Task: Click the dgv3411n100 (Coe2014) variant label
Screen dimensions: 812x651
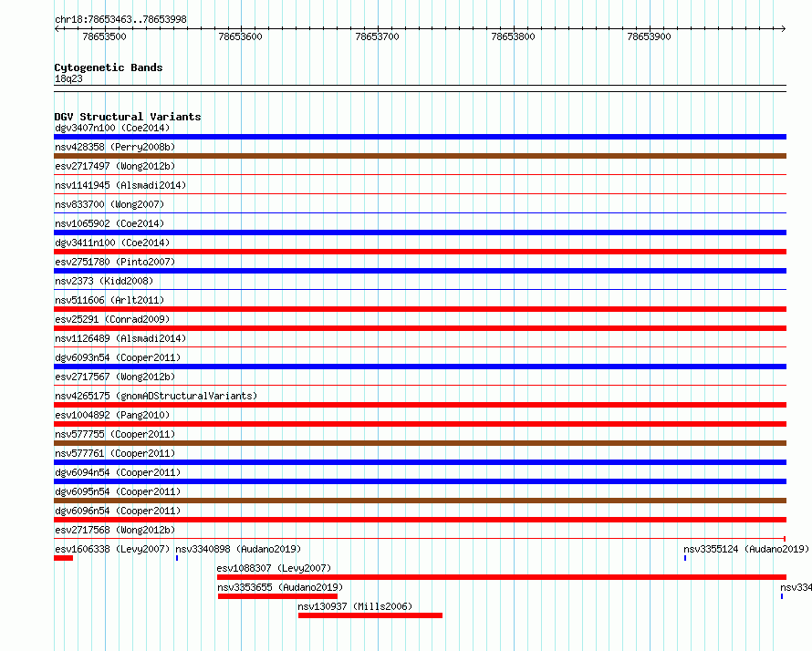Action: click(x=112, y=243)
